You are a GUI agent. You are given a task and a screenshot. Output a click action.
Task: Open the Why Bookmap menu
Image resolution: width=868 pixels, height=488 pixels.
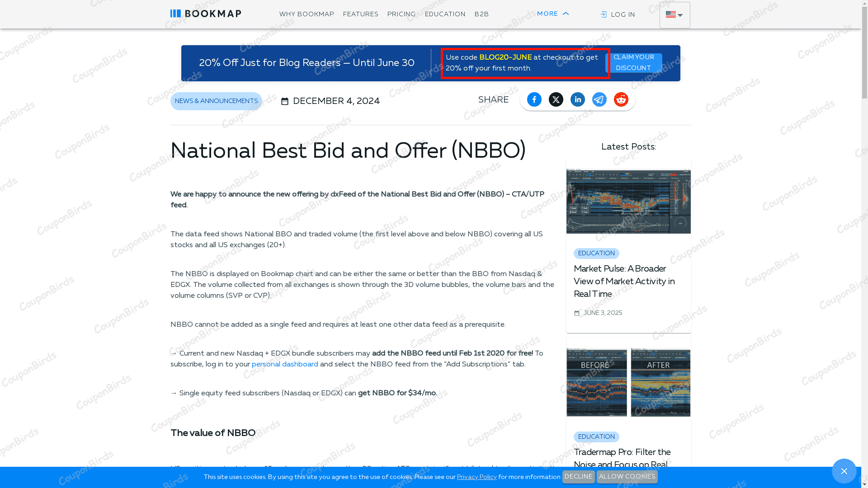click(307, 14)
